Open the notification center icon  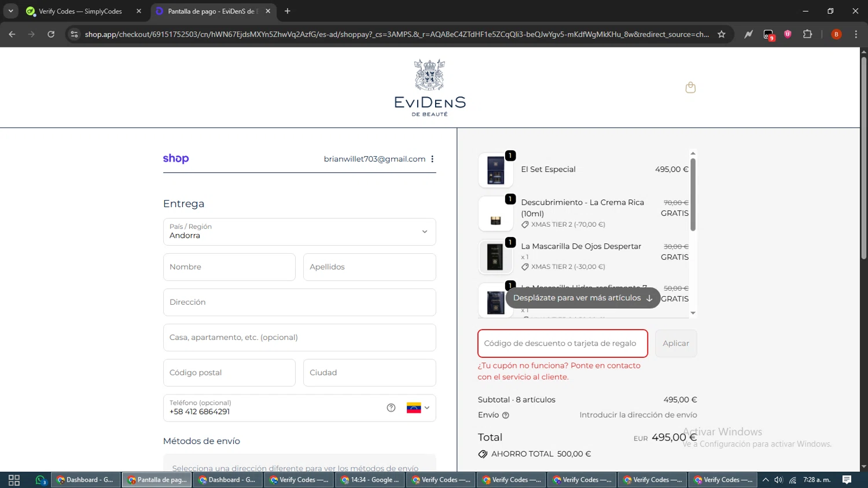click(847, 480)
